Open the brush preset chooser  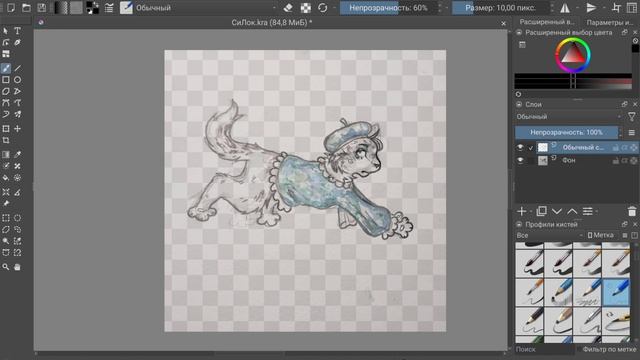click(x=126, y=8)
